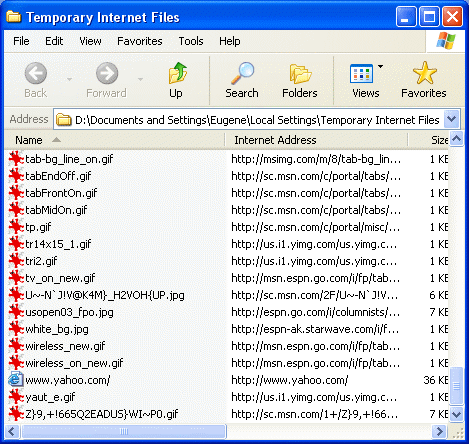Click the Windows flag logo in menu bar

coord(446,41)
